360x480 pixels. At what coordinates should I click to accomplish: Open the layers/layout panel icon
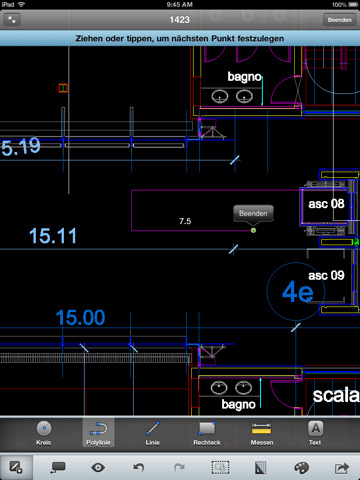tap(261, 468)
